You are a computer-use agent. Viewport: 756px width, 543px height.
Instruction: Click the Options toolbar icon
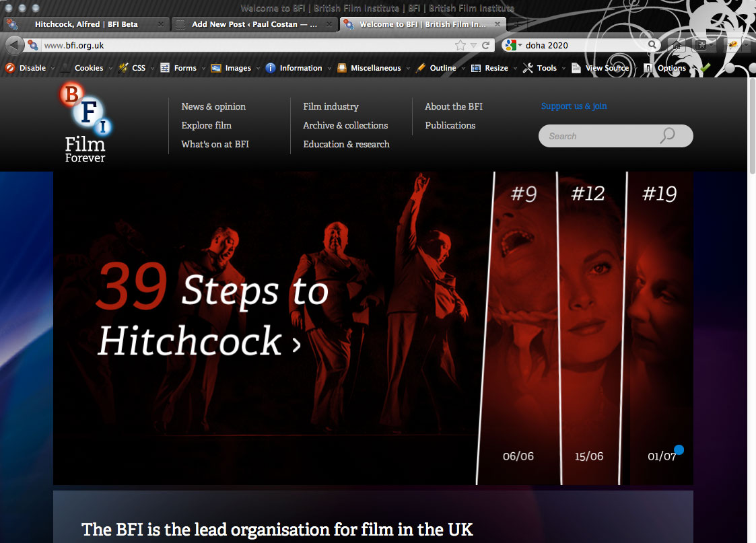(648, 68)
